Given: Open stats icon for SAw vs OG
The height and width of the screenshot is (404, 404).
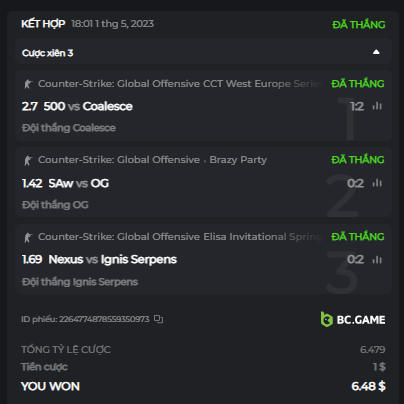Looking at the screenshot, I should click(377, 183).
